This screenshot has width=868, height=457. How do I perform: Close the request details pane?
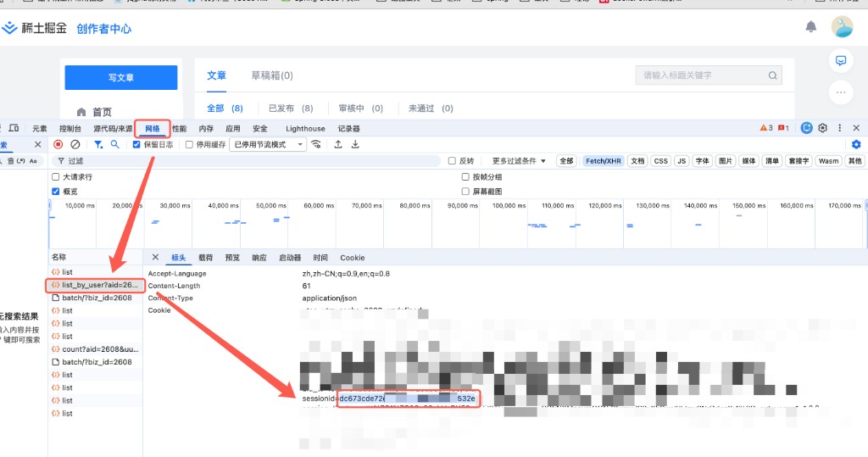[x=156, y=257]
